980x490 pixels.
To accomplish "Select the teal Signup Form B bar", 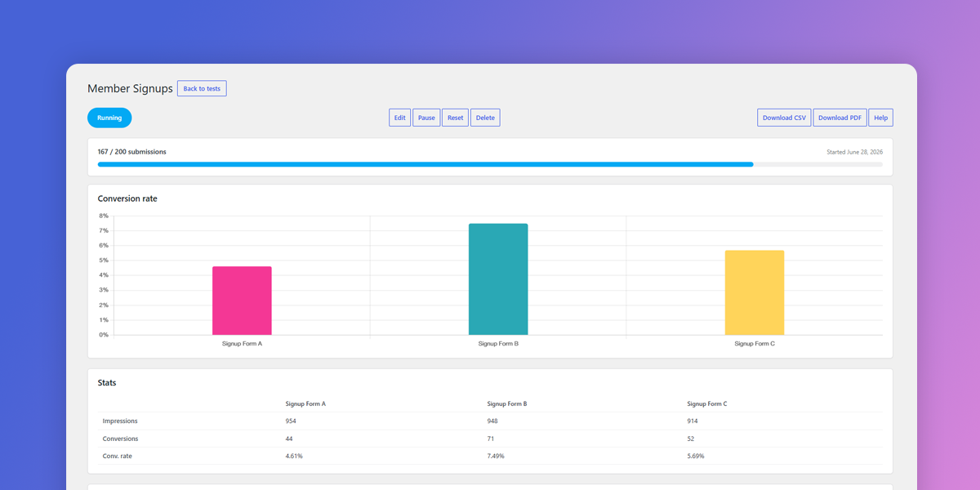I will point(498,279).
